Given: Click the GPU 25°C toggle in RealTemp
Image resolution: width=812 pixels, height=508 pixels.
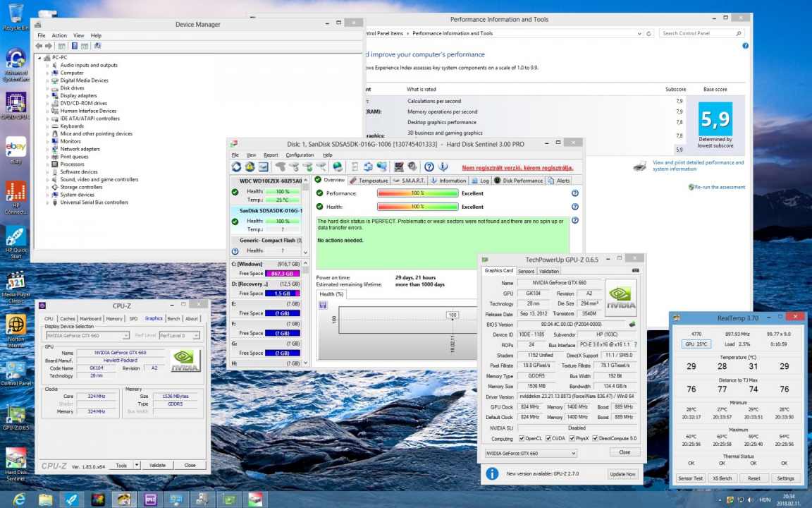Looking at the screenshot, I should 697,344.
